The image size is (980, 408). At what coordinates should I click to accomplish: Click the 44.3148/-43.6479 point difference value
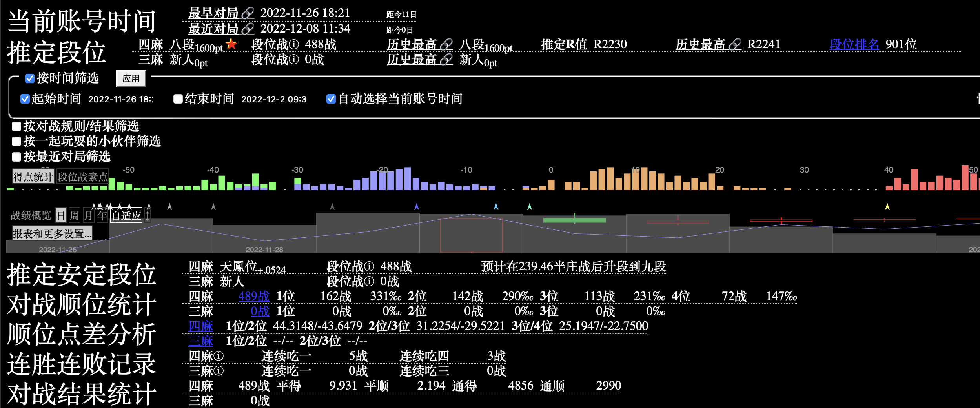[x=317, y=326]
